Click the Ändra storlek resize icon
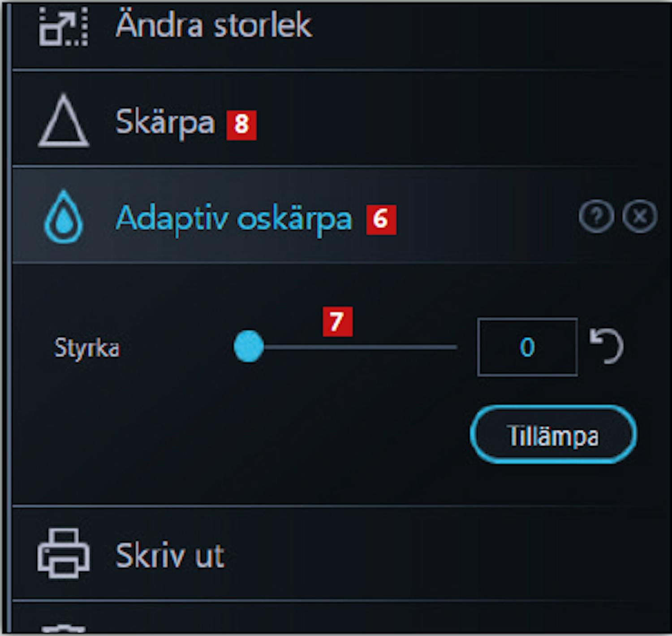Image resolution: width=672 pixels, height=636 pixels. tap(63, 27)
